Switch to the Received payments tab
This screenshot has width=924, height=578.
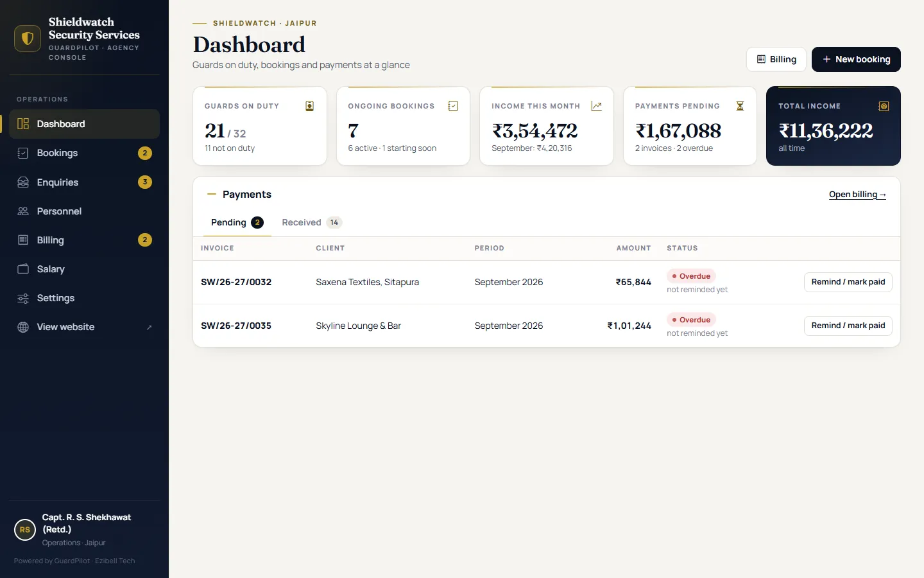pyautogui.click(x=312, y=222)
